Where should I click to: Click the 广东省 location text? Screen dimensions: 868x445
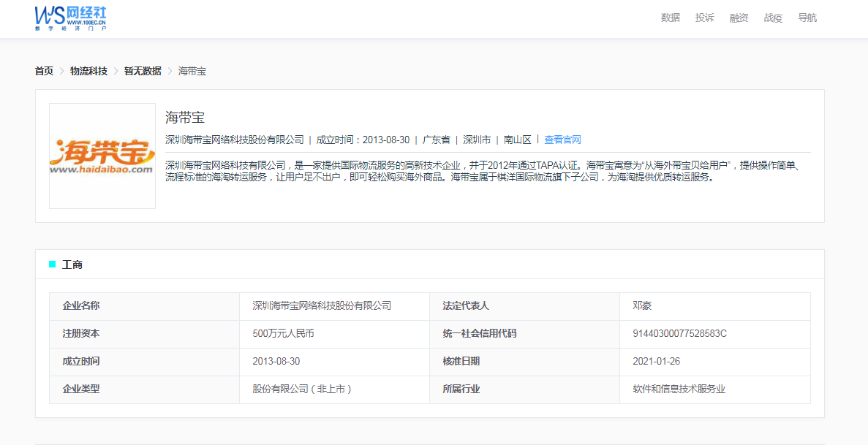437,140
